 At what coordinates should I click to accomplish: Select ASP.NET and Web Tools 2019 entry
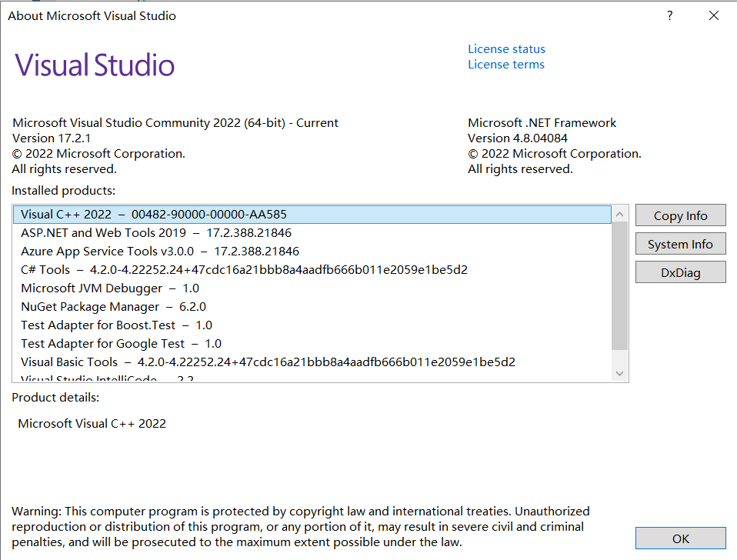click(154, 232)
